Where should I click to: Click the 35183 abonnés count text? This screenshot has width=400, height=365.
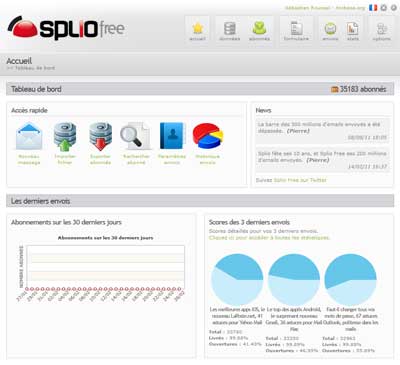(363, 89)
